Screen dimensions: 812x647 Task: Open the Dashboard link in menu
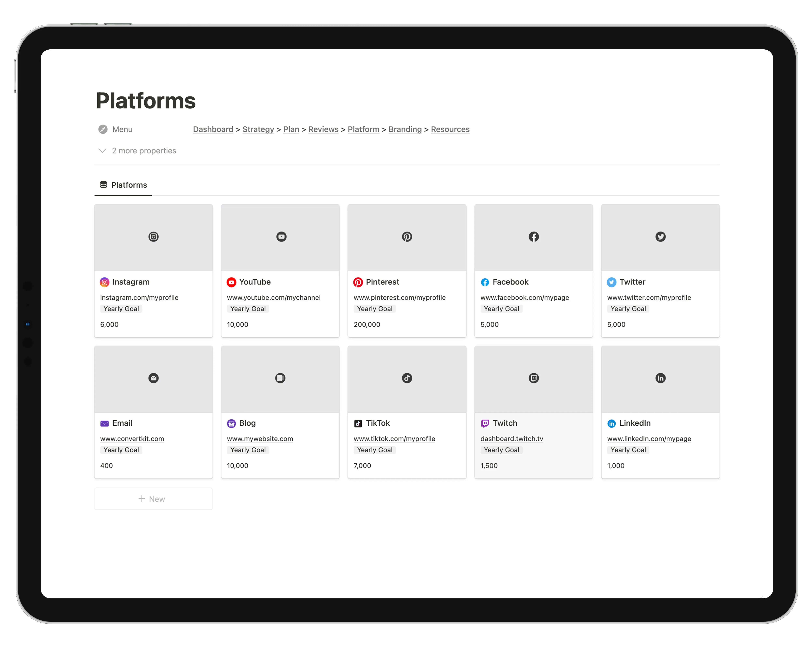coord(213,129)
